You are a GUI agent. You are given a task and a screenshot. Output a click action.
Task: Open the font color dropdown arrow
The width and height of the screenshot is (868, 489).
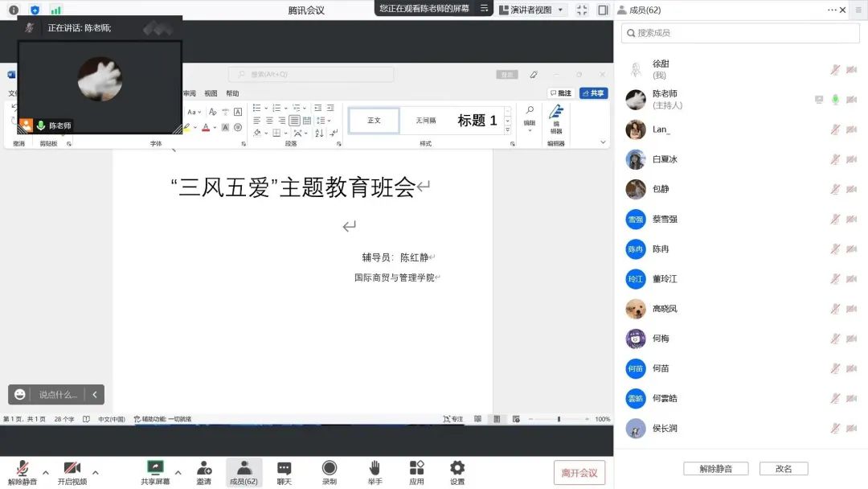click(215, 127)
